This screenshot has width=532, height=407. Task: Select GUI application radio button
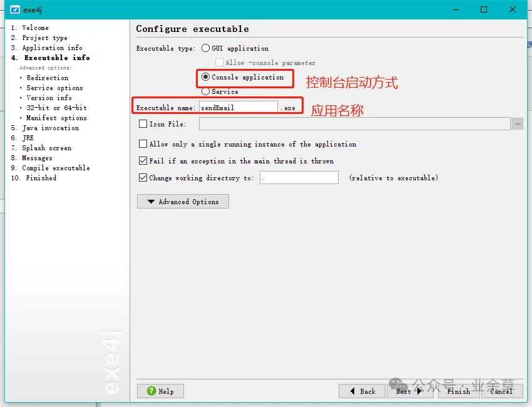(206, 48)
